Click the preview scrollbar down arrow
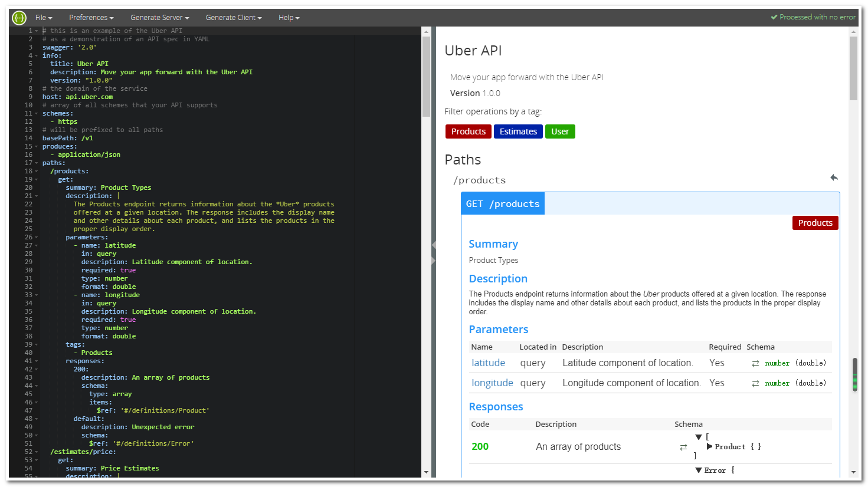Viewport: 868px width, 487px height. click(x=853, y=472)
